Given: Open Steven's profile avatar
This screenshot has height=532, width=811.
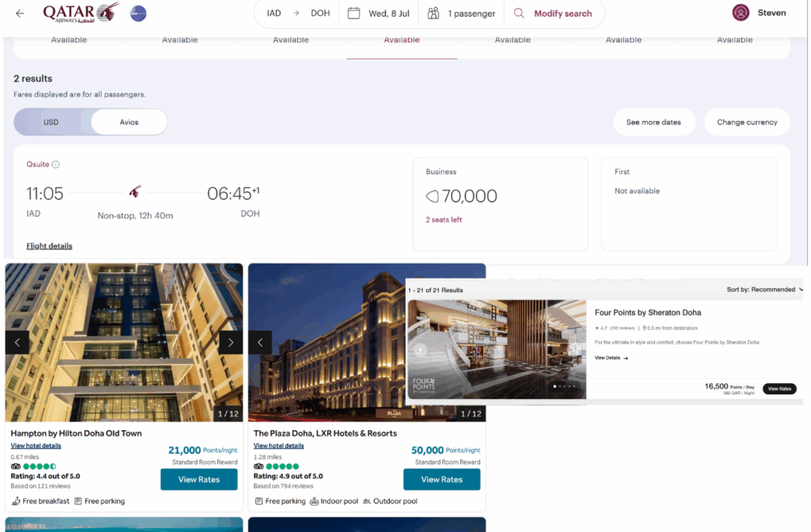Looking at the screenshot, I should (741, 13).
